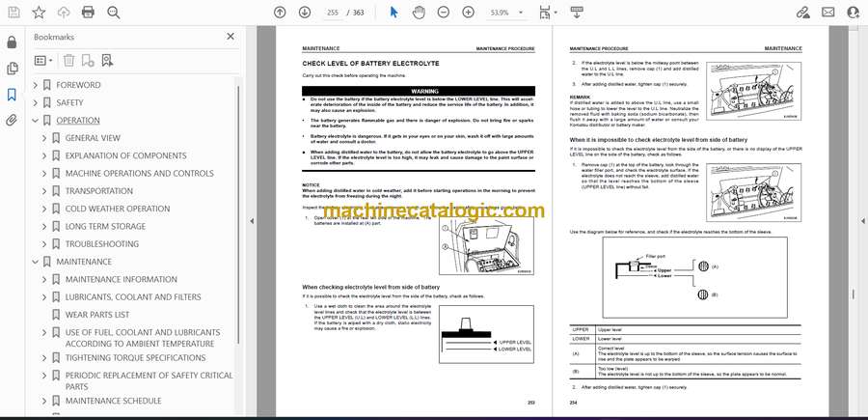Open the attachments paperclip panel

coord(12,121)
